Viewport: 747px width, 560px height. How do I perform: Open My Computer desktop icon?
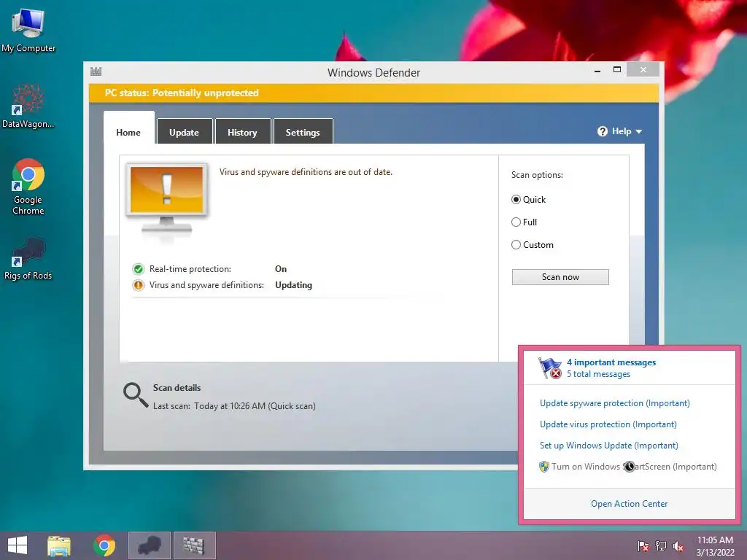[x=28, y=31]
